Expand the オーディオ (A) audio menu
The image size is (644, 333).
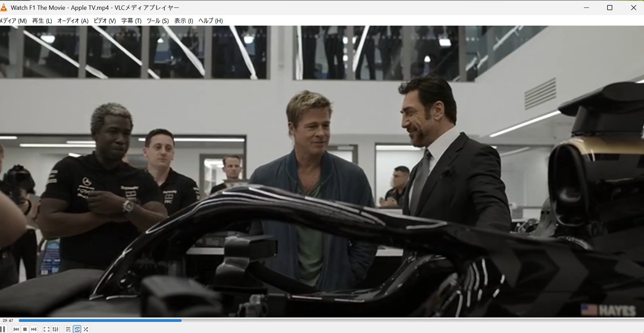[x=72, y=21]
